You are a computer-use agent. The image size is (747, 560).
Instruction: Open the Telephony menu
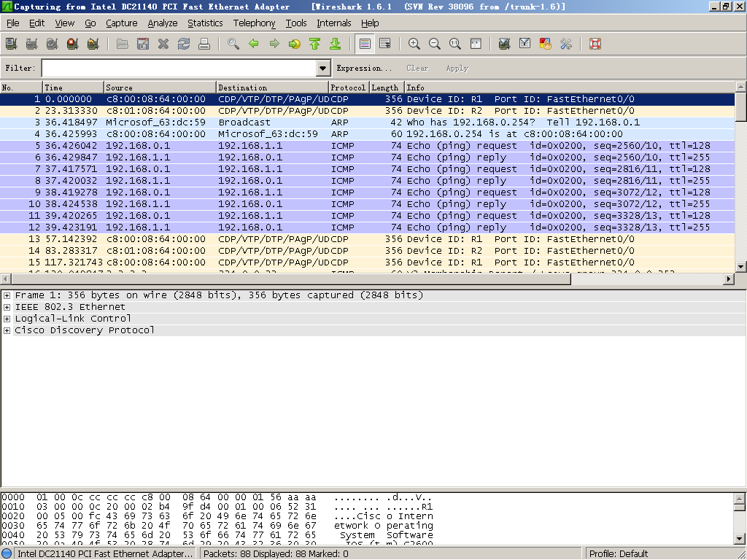point(254,23)
